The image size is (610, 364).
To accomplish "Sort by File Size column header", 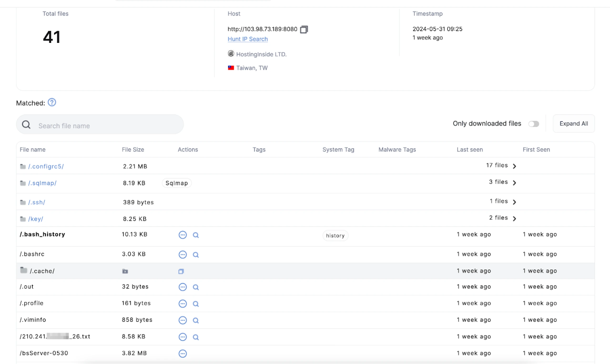I will point(133,150).
